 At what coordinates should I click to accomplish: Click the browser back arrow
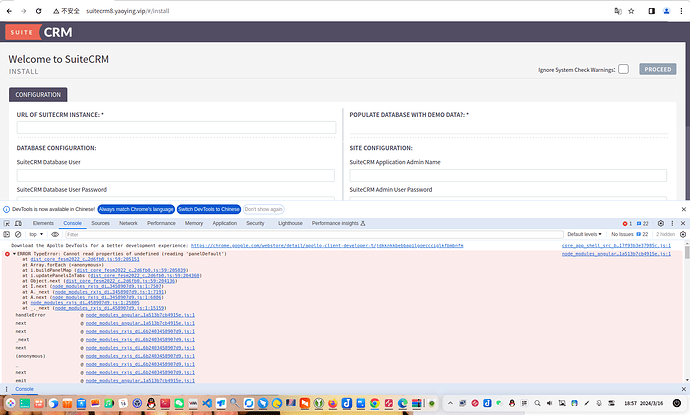[x=9, y=11]
